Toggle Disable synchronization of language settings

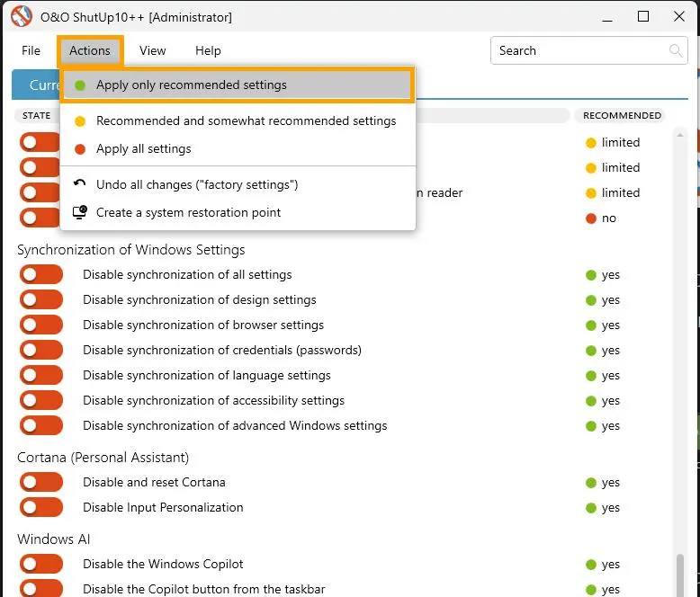click(41, 375)
